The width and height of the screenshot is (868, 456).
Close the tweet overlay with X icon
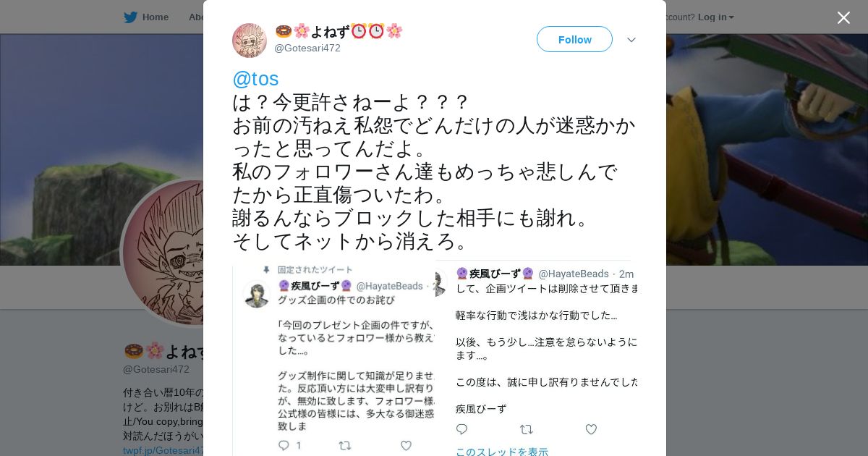coord(843,17)
